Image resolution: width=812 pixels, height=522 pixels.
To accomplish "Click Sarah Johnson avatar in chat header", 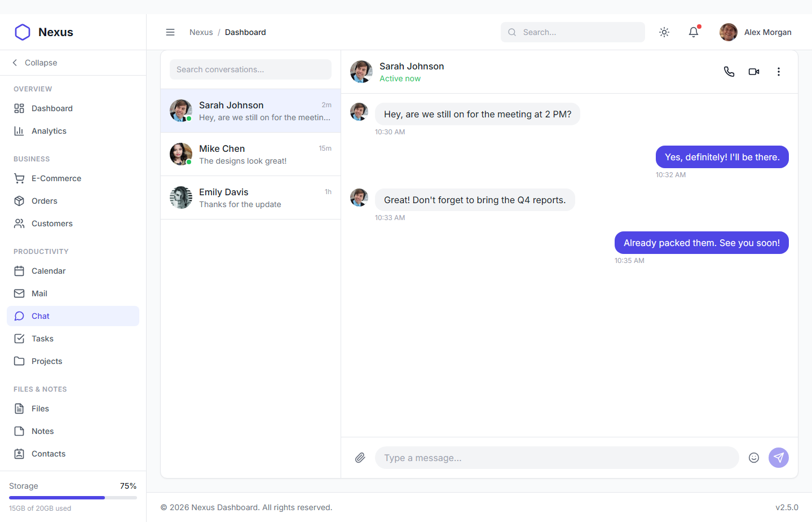I will [361, 72].
